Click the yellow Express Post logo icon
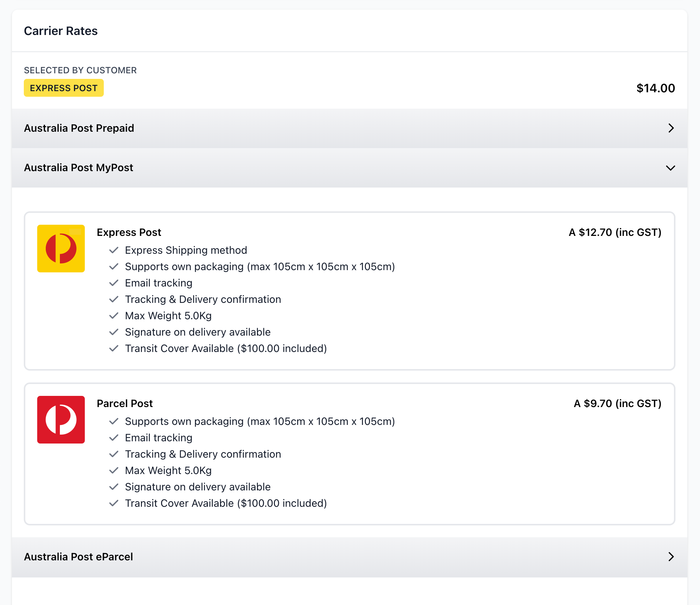Image resolution: width=700 pixels, height=605 pixels. (61, 249)
